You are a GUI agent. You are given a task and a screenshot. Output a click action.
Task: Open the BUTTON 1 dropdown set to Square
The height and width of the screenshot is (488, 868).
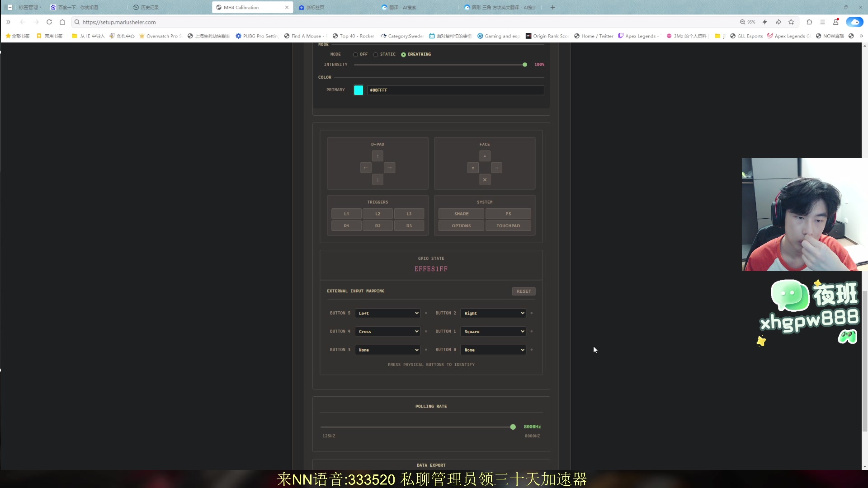493,331
